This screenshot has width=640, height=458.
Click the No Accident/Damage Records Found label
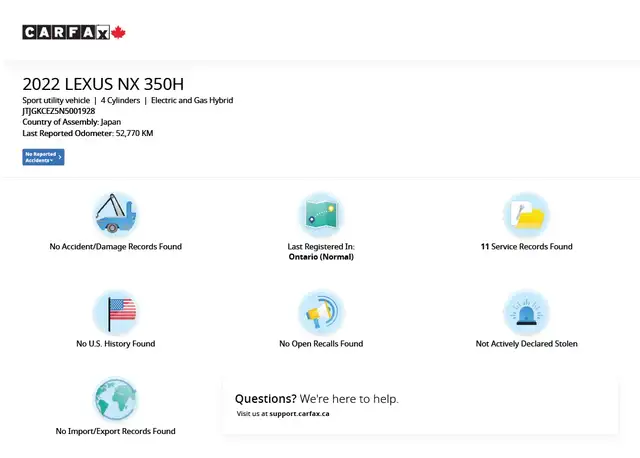[x=115, y=246]
